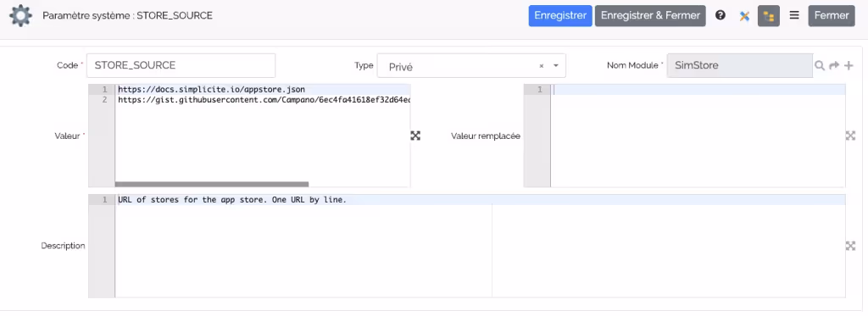Screen dimensions: 868x316
Task: Expand the Valeur remplacée editor to fullscreen
Action: [851, 136]
